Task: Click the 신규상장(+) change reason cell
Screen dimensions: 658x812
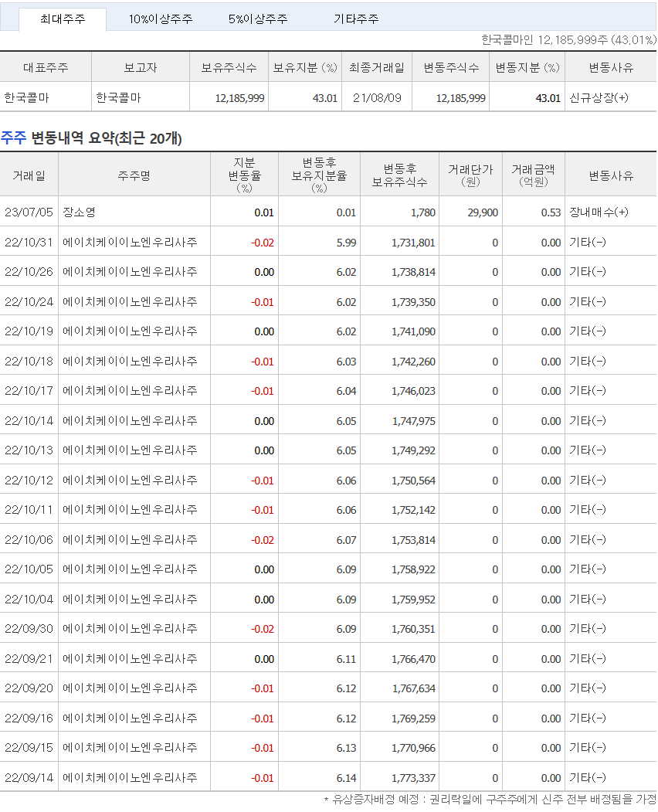Action: [x=610, y=98]
